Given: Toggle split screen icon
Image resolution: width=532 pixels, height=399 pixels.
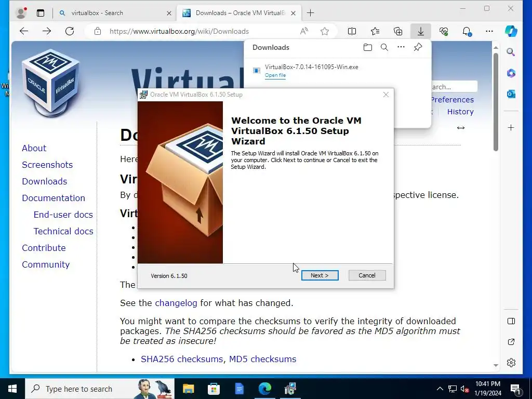Looking at the screenshot, I should (x=352, y=31).
